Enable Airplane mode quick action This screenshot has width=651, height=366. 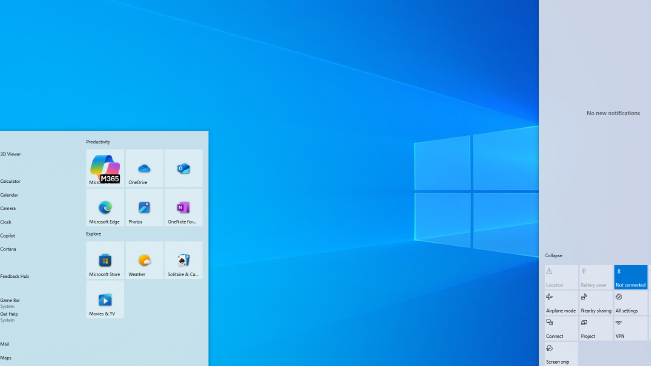point(561,303)
